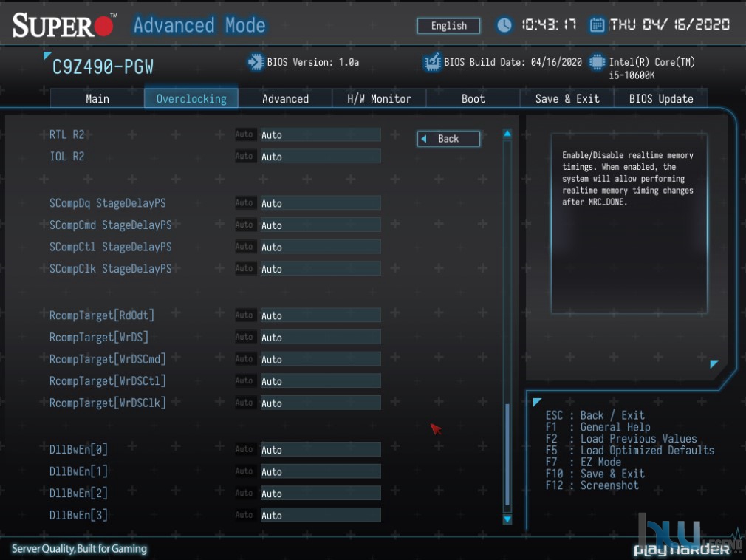Click the scroll up arrow
The width and height of the screenshot is (746, 560).
(x=507, y=134)
